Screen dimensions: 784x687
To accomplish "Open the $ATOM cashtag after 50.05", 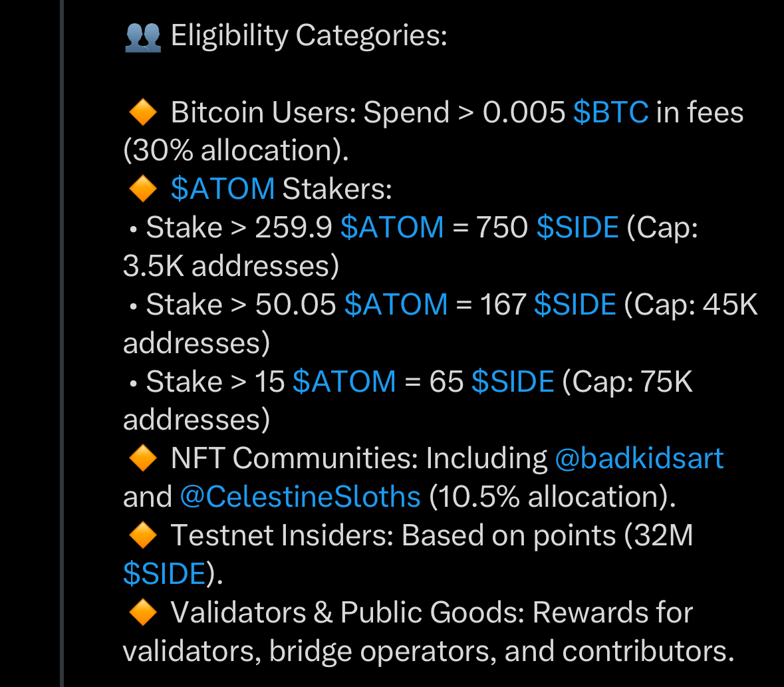I will [x=396, y=305].
